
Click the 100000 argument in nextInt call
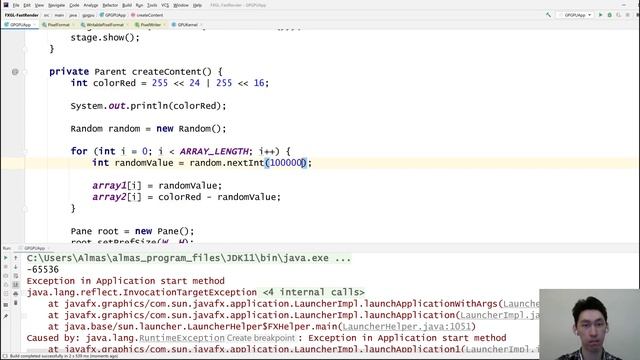[285, 163]
